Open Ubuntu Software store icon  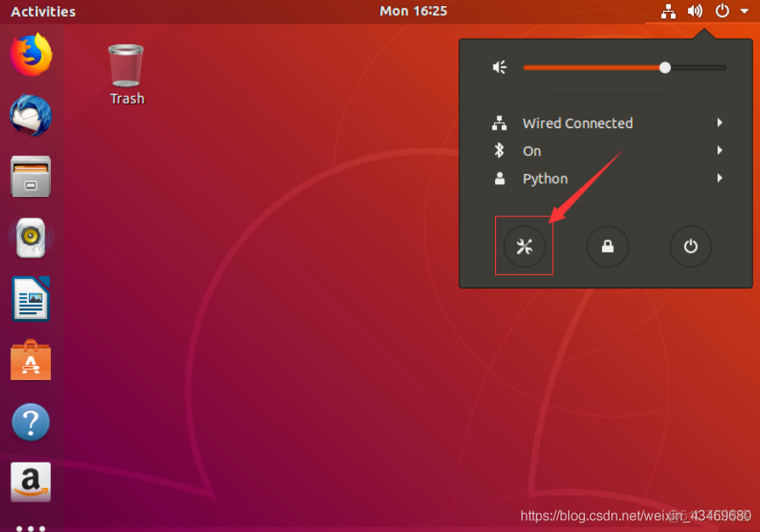[x=31, y=360]
